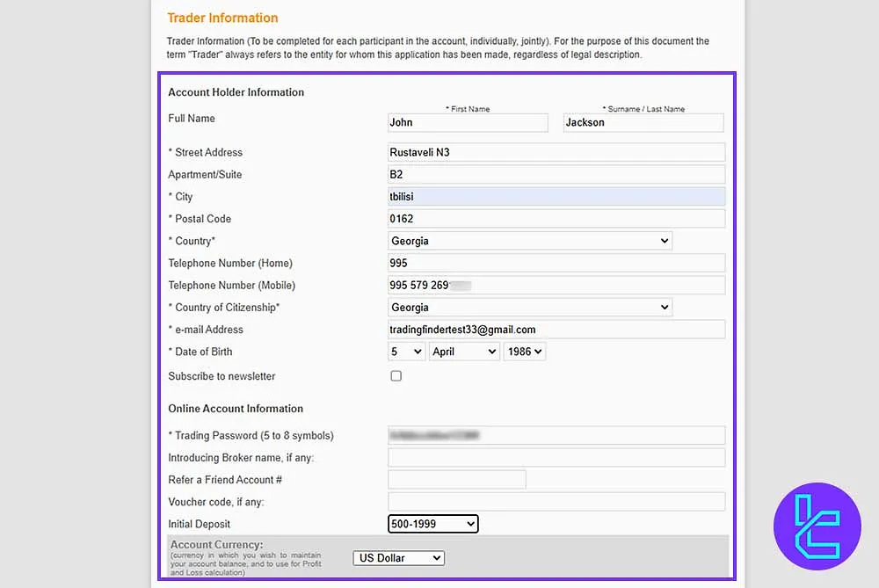Click the Voucher code field
This screenshot has height=588, width=879.
(556, 502)
